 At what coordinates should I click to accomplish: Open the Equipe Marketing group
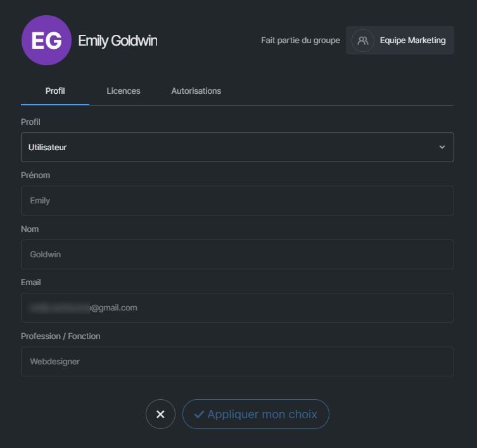click(412, 41)
